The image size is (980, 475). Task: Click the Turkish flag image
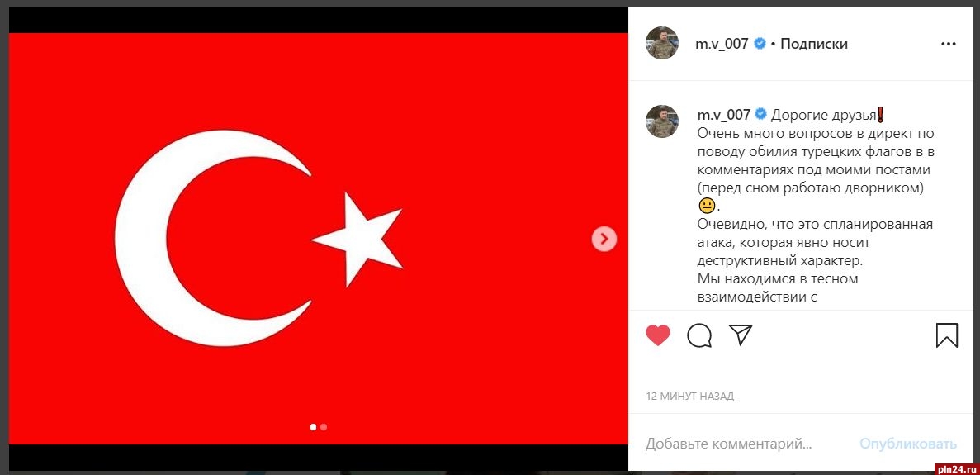[x=318, y=238]
